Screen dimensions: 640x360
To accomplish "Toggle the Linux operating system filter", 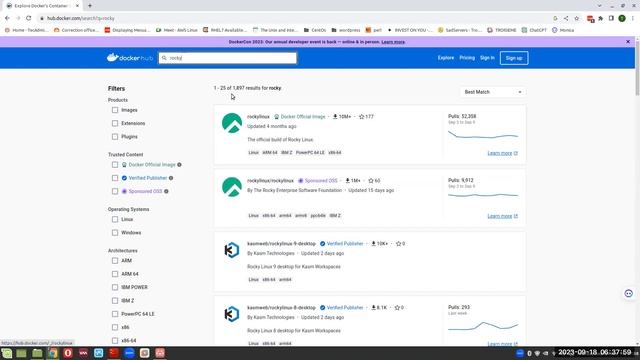I will coord(115,219).
